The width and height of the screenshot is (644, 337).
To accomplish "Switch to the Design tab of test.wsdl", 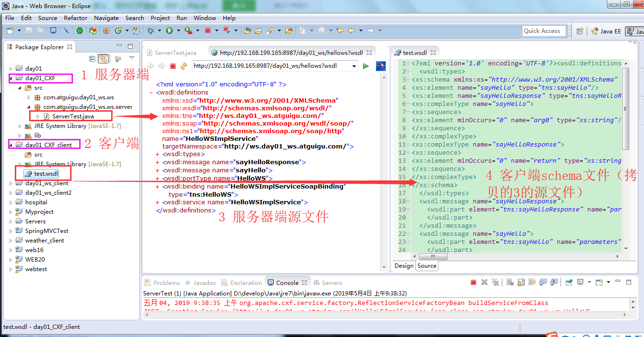I will coord(404,266).
